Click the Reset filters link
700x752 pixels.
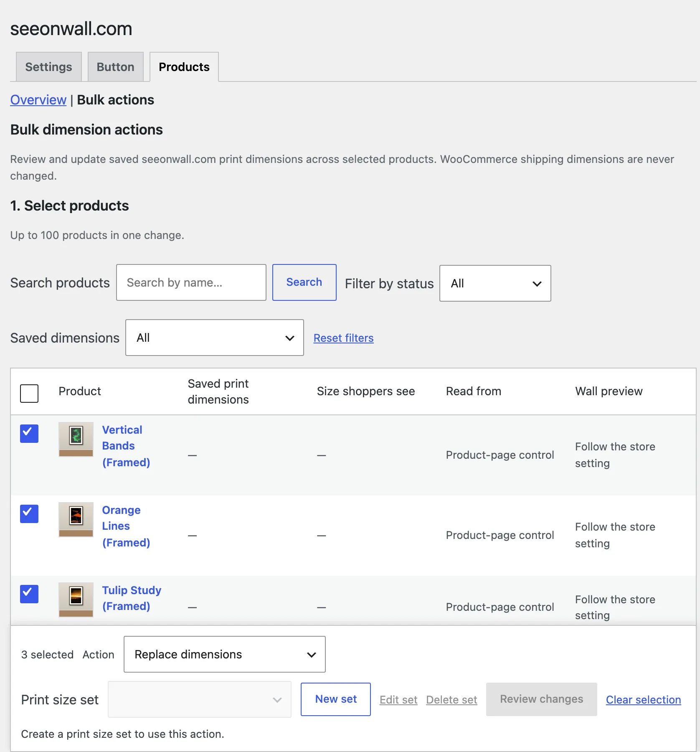[x=344, y=338]
